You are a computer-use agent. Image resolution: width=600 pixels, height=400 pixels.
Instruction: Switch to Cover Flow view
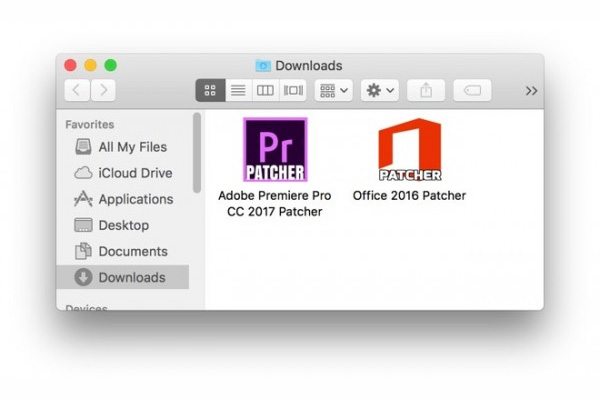[x=293, y=91]
